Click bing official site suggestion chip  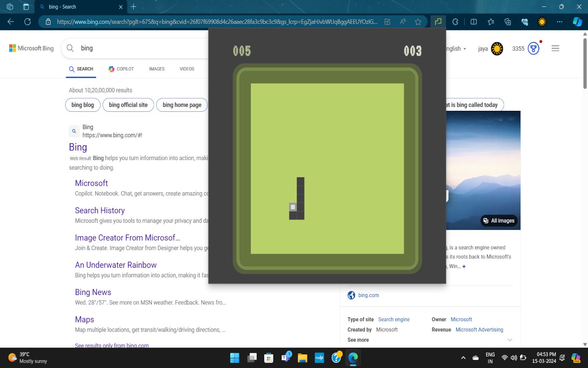[128, 105]
